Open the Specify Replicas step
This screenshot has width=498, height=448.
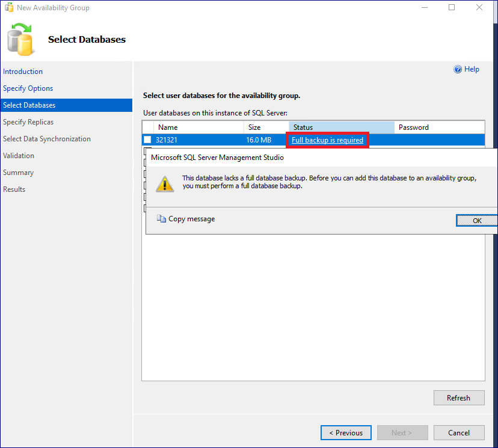coord(28,122)
